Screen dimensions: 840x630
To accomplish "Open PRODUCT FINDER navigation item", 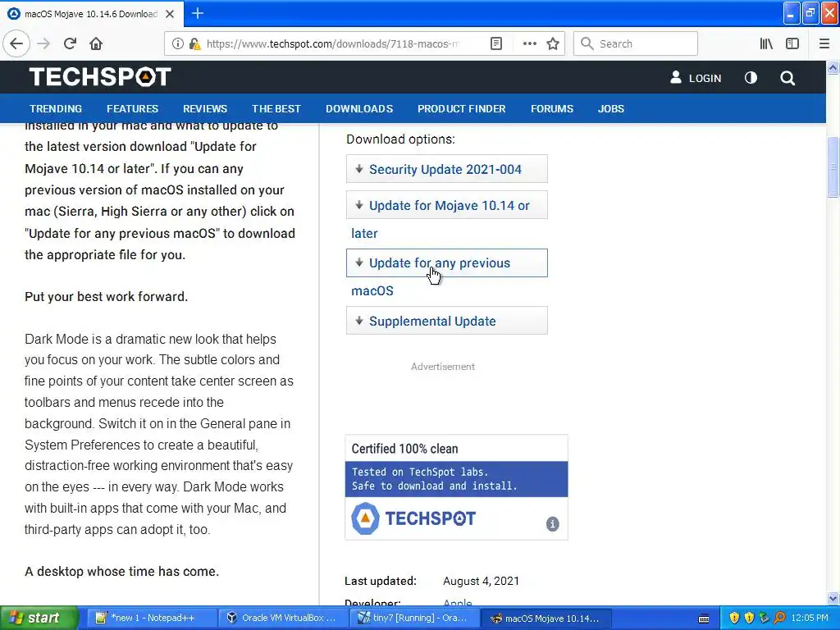I will click(x=462, y=109).
